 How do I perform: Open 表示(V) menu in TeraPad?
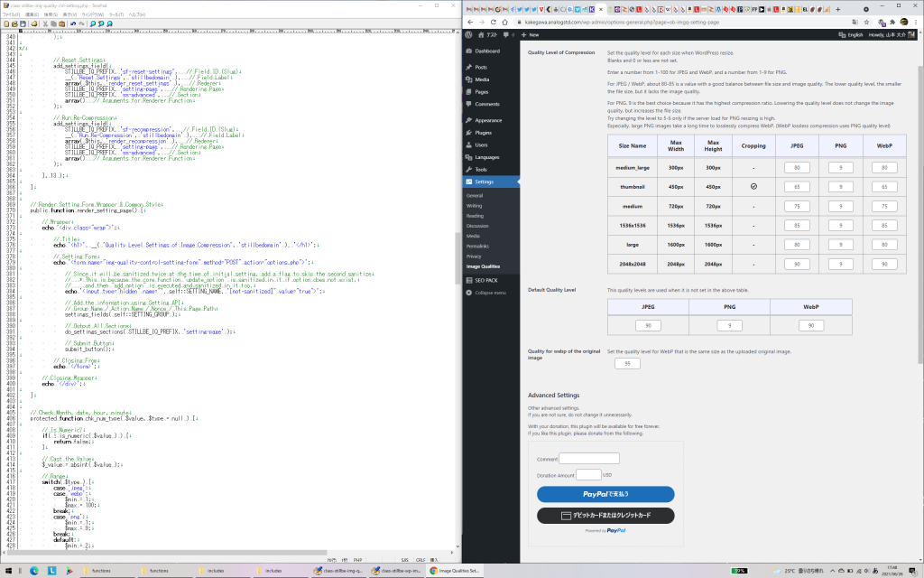(69, 14)
